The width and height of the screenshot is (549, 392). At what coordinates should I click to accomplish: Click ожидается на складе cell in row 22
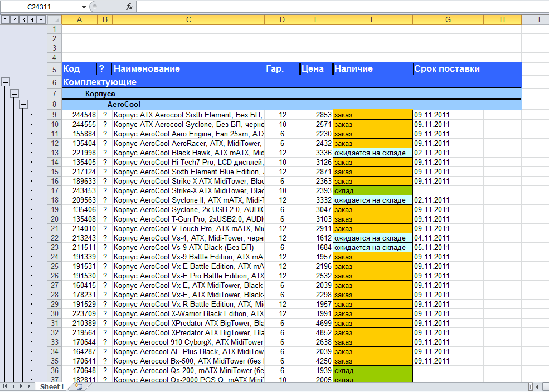(373, 238)
